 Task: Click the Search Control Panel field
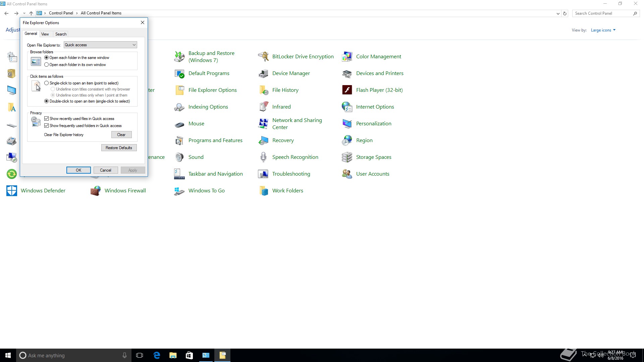[x=603, y=13]
